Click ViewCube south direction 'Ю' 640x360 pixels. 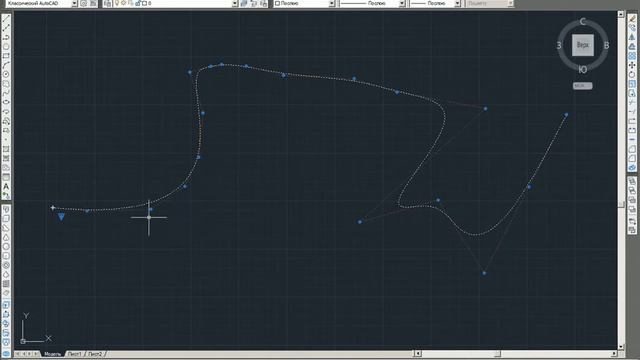point(583,70)
